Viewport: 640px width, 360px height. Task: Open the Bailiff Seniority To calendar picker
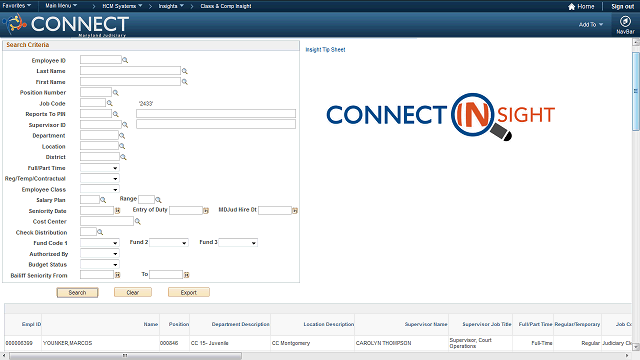coord(187,275)
